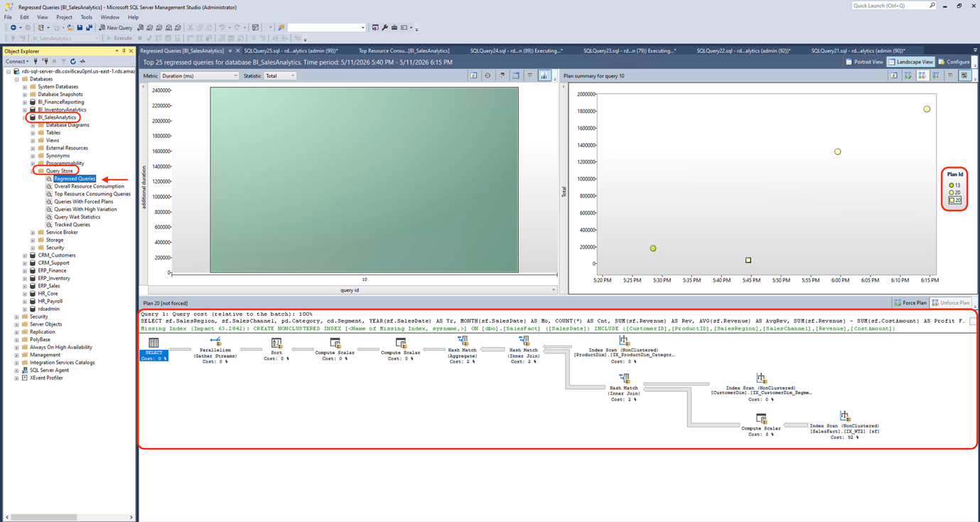Open the Statistic dropdown showing Total

[x=280, y=75]
